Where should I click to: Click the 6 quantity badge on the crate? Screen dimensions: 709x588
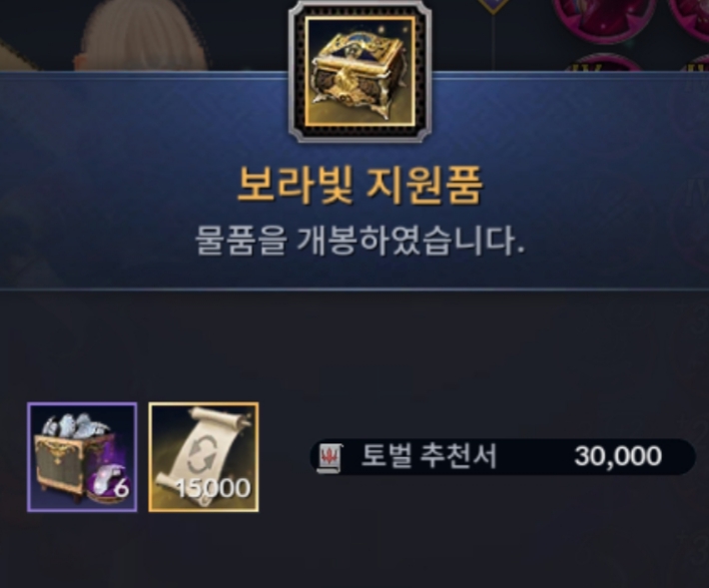click(x=122, y=488)
